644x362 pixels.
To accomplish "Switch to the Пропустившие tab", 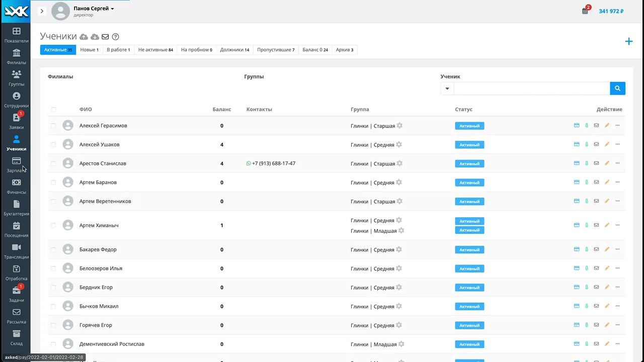I will tap(276, 50).
